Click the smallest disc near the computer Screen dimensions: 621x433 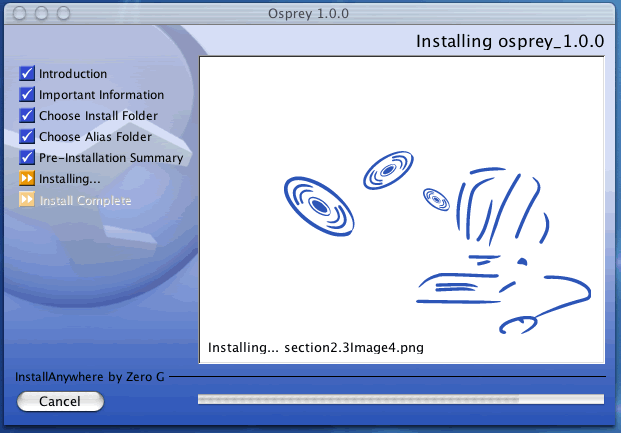coord(436,197)
